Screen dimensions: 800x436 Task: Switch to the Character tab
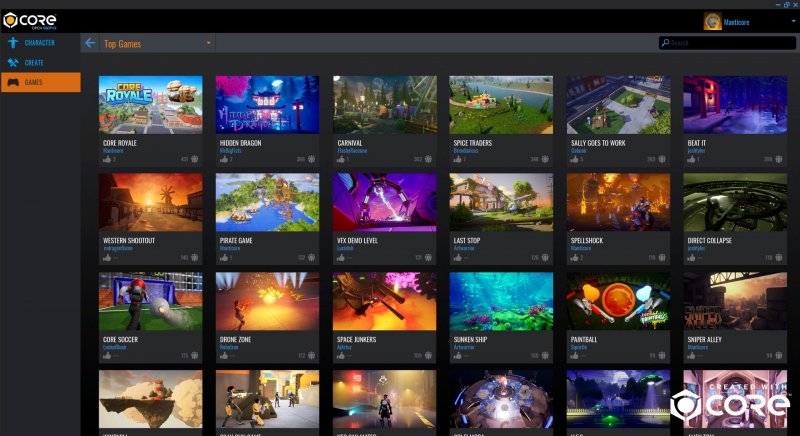point(40,43)
